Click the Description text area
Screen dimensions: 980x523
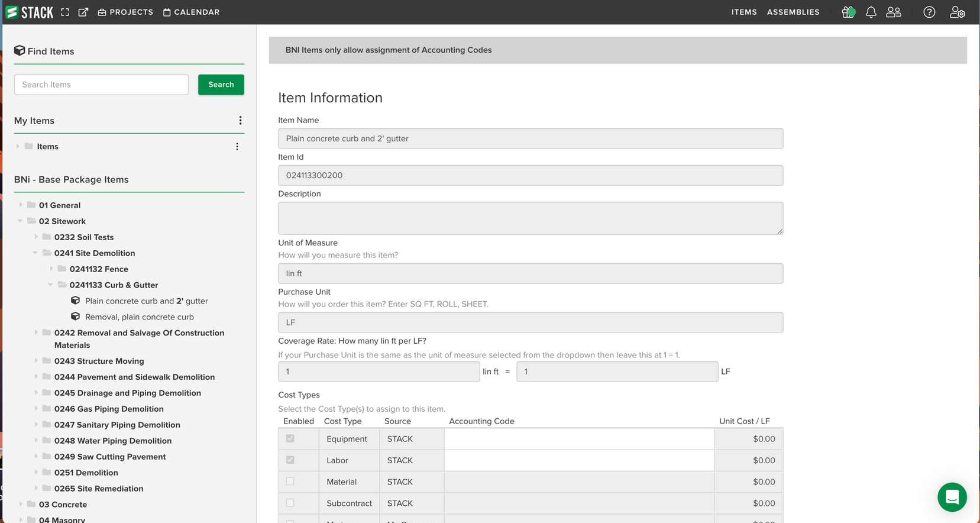click(x=531, y=218)
